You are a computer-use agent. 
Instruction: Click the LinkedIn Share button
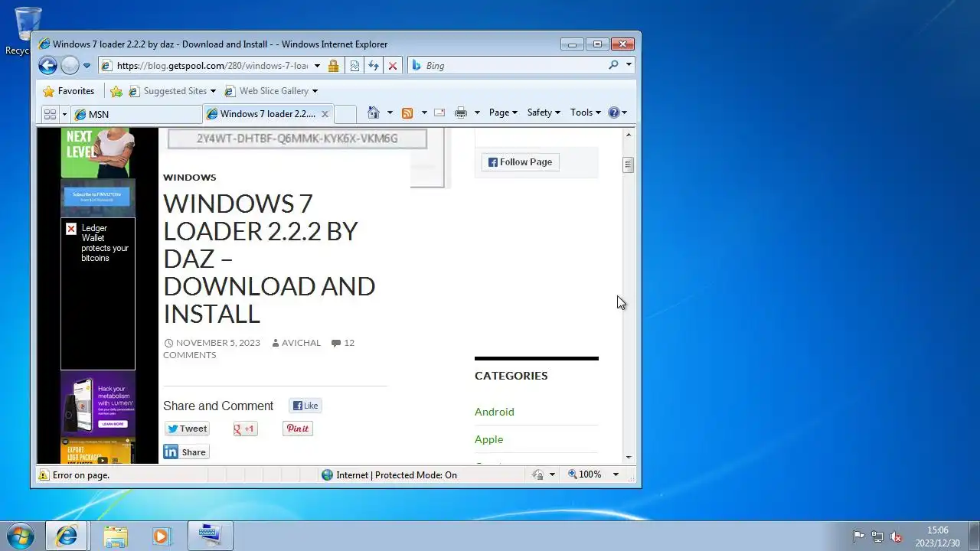tap(185, 452)
